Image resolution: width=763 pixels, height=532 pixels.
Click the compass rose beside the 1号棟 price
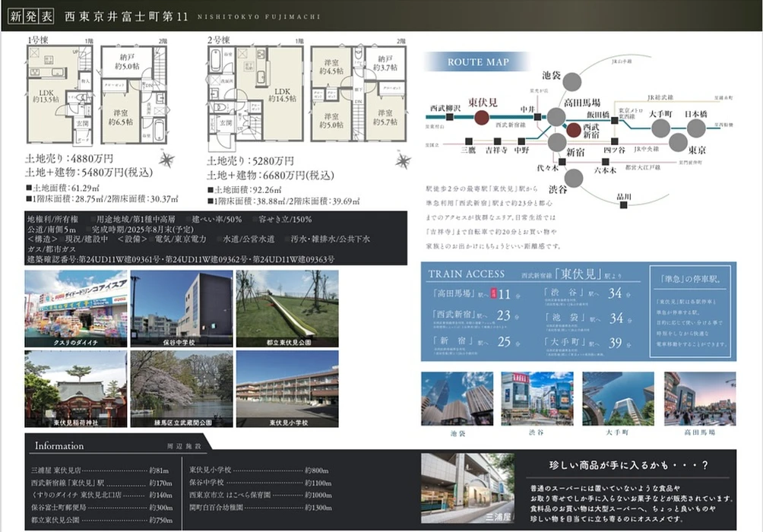coord(166,159)
